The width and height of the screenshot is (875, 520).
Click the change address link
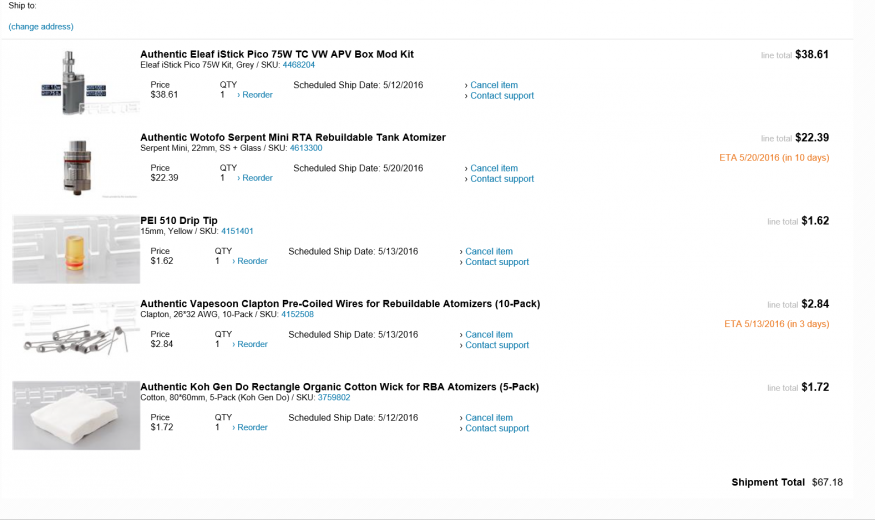pyautogui.click(x=41, y=26)
